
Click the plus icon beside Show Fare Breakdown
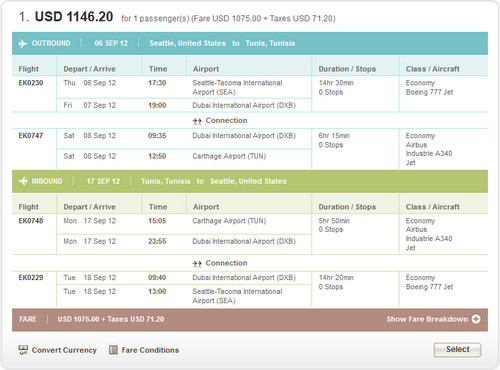[476, 319]
